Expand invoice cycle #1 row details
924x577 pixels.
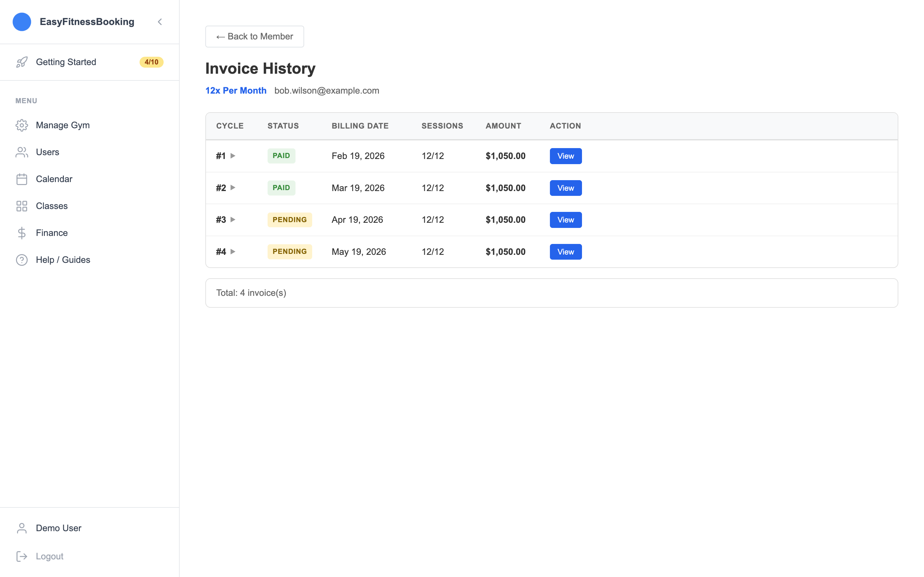tap(233, 156)
